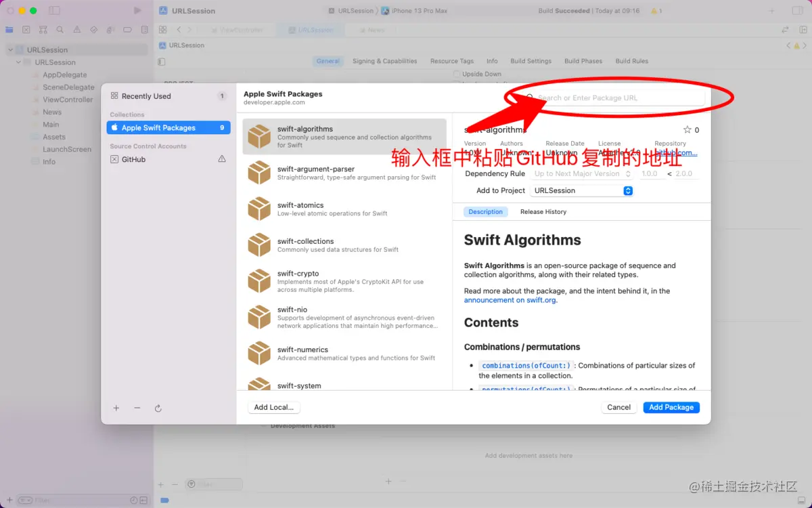Remove collection with the minus icon
This screenshot has width=812, height=508.
point(137,408)
